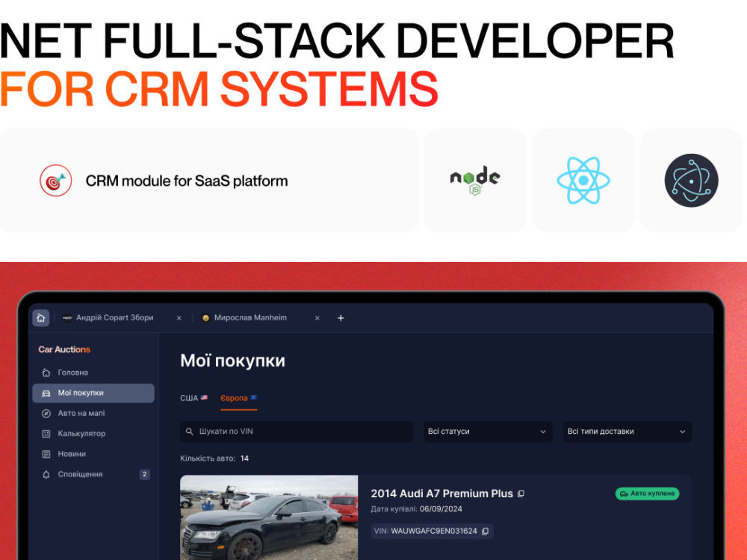The height and width of the screenshot is (560, 747).
Task: Click the newspaper icon next to Новини
Action: (x=46, y=454)
